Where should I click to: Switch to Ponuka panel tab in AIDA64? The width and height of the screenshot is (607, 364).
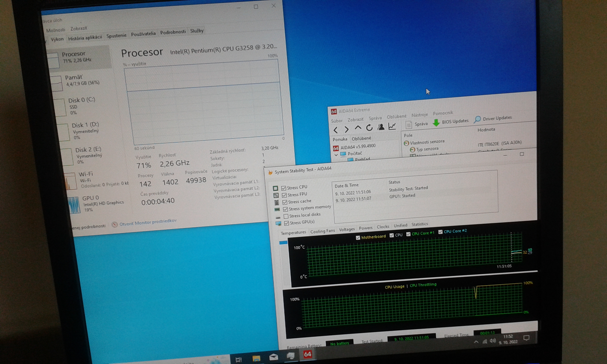tap(340, 140)
